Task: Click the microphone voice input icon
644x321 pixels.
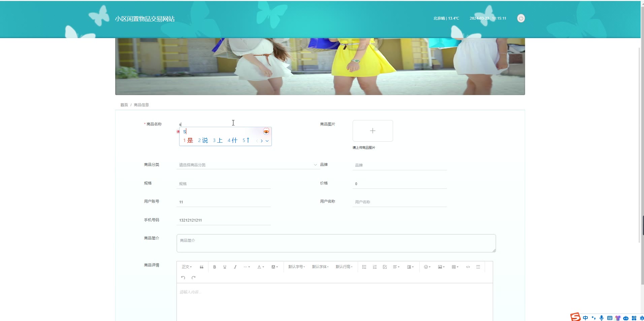Action: point(602,318)
